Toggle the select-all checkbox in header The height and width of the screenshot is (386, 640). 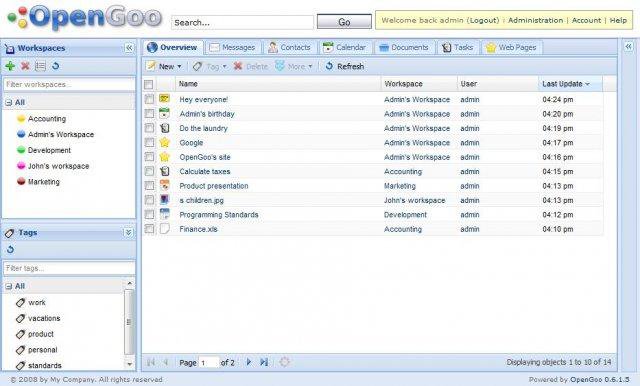click(x=149, y=84)
